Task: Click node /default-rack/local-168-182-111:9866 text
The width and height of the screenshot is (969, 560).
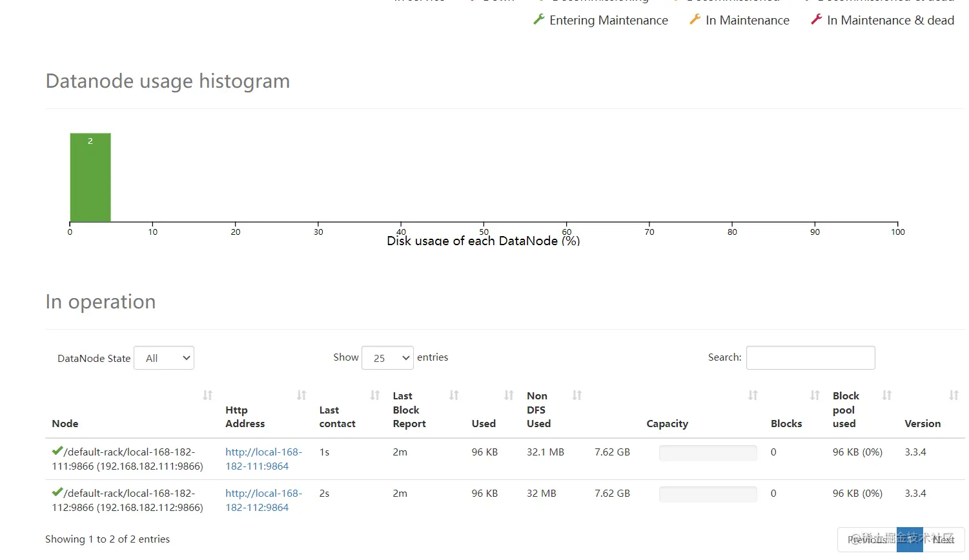Action: click(128, 459)
